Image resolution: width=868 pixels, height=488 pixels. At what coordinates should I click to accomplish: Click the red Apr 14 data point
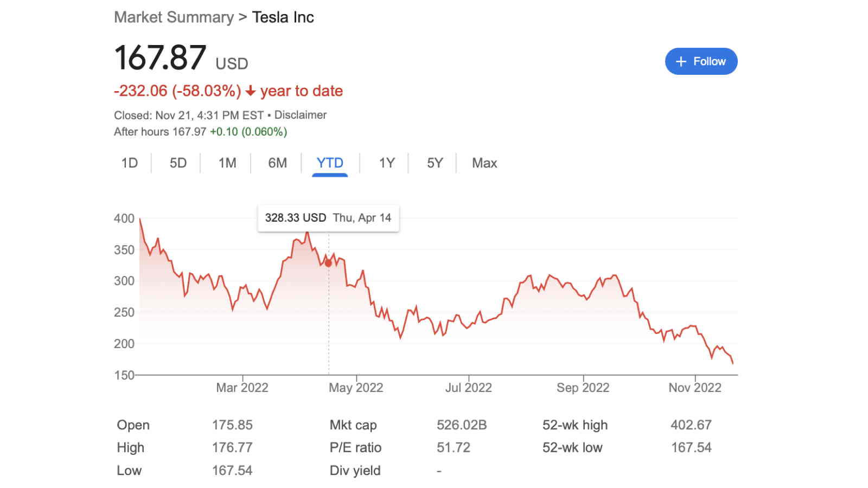point(328,263)
